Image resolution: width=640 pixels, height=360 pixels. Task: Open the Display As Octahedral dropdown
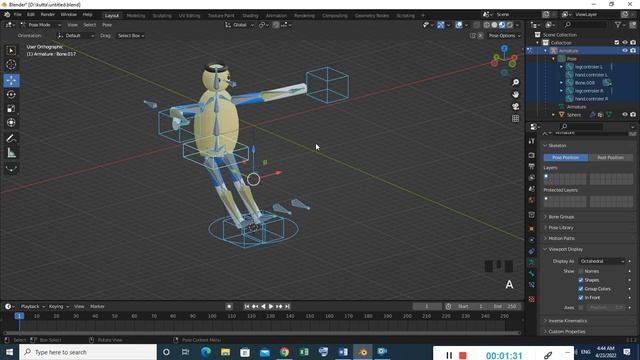pos(602,261)
